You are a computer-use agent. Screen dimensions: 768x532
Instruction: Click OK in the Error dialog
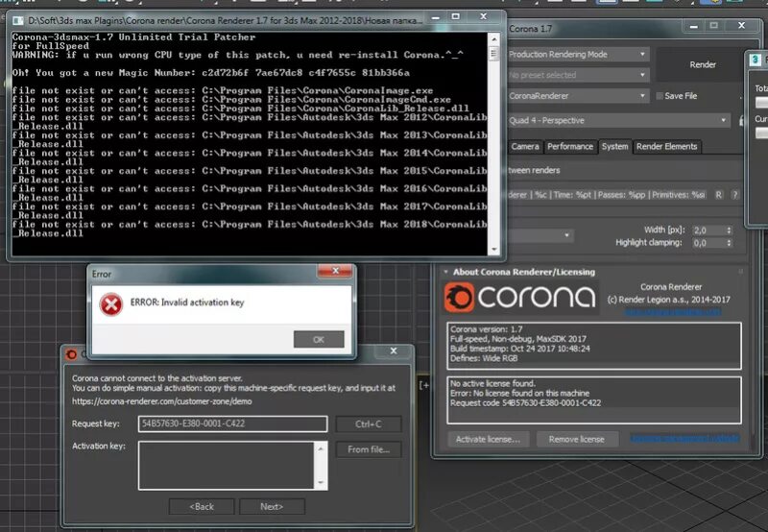tap(319, 340)
